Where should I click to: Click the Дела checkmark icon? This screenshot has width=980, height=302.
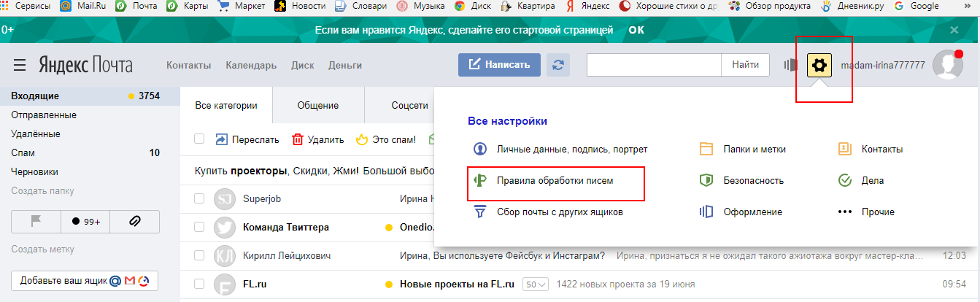coord(845,180)
